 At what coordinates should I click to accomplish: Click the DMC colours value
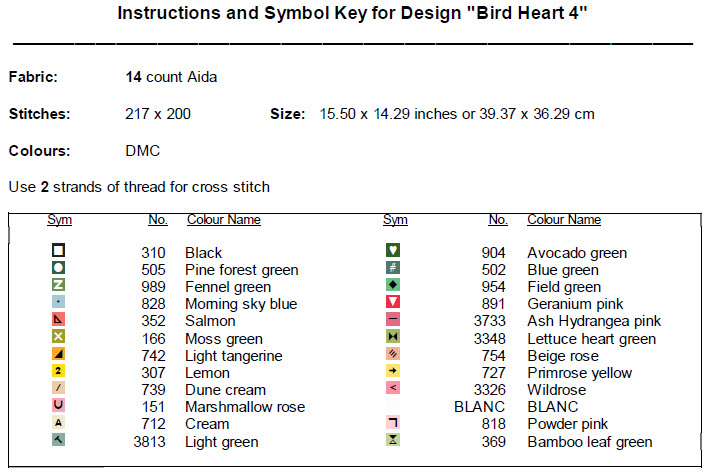[x=142, y=151]
